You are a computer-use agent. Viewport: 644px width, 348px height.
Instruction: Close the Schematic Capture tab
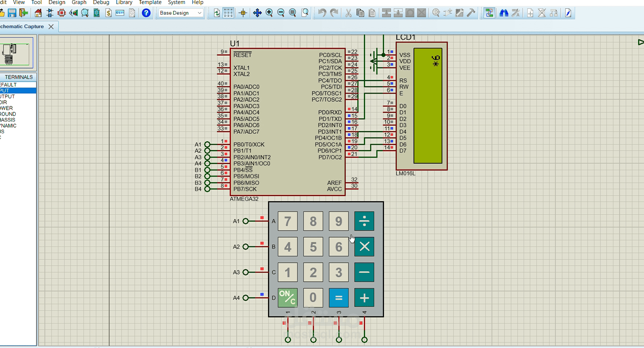click(x=51, y=27)
